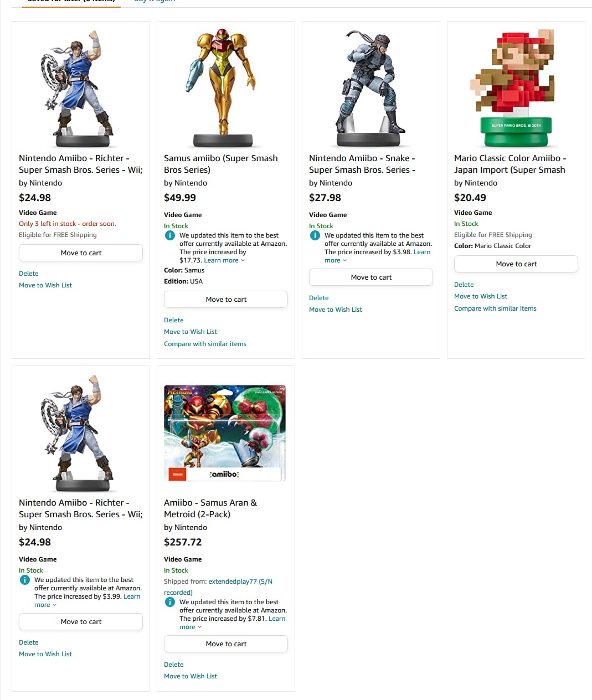
Task: Click info icon on Samus Aran & Metroid notice
Action: (170, 602)
